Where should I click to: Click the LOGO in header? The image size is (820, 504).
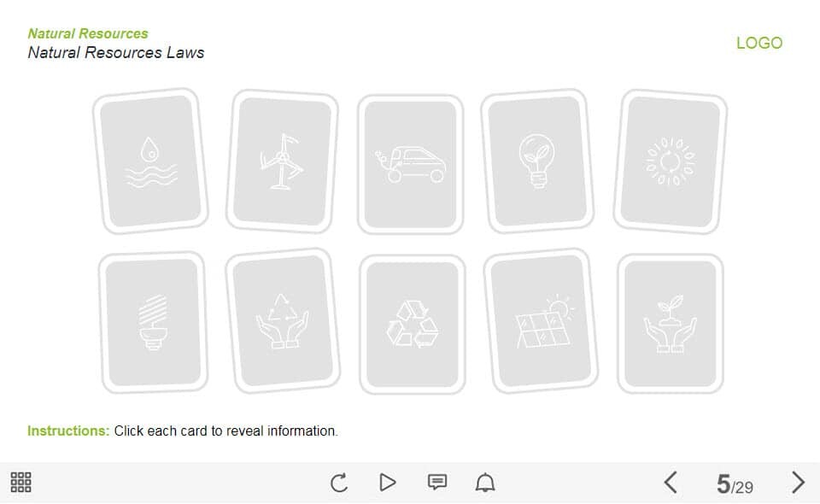pyautogui.click(x=759, y=43)
